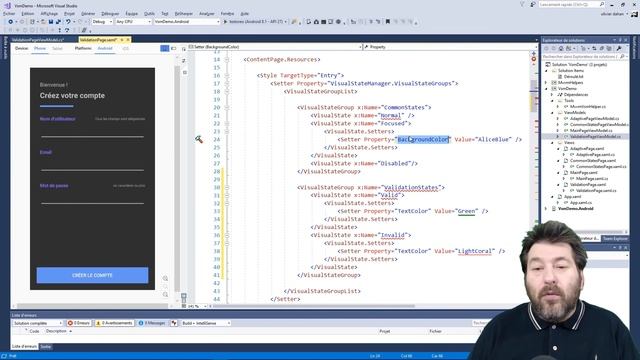Image resolution: width=640 pixels, height=360 pixels.
Task: Click the zoom in magnifier icon in previewer
Action: click(x=165, y=278)
